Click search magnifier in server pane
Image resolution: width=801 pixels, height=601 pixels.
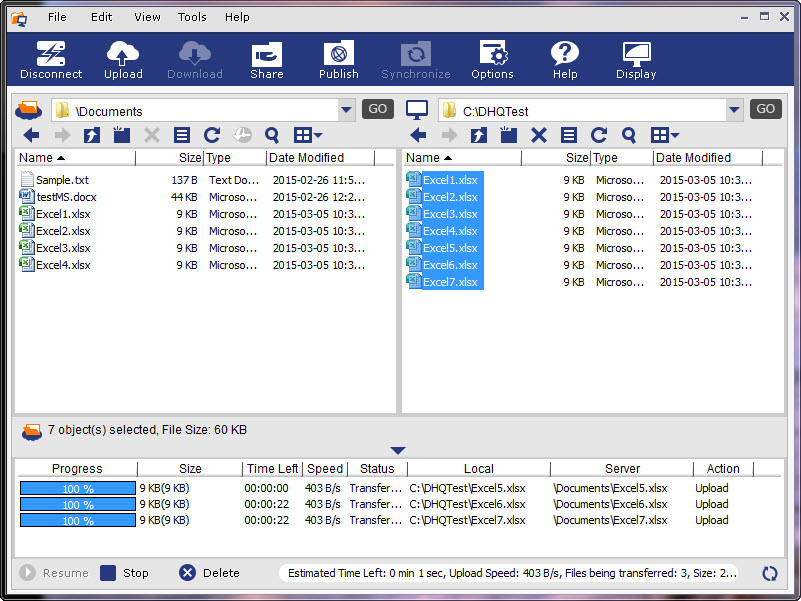(272, 135)
